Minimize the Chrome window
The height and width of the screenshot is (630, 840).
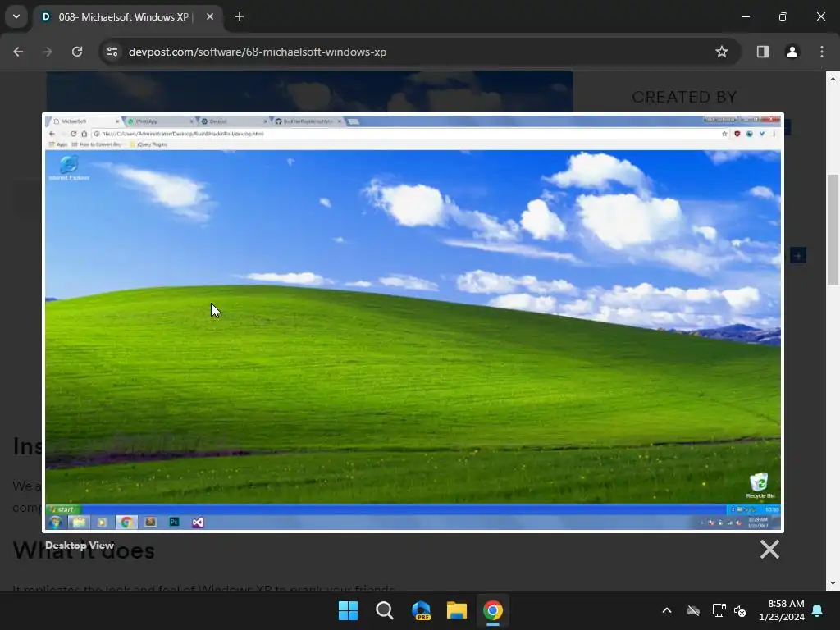[x=746, y=16]
